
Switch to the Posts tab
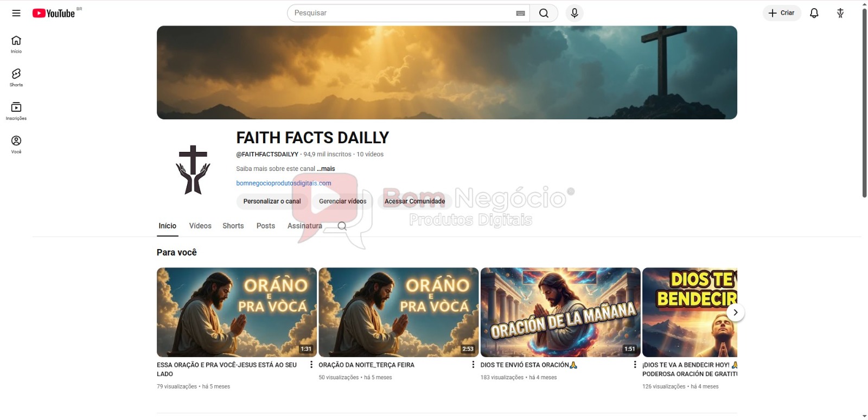click(x=265, y=226)
